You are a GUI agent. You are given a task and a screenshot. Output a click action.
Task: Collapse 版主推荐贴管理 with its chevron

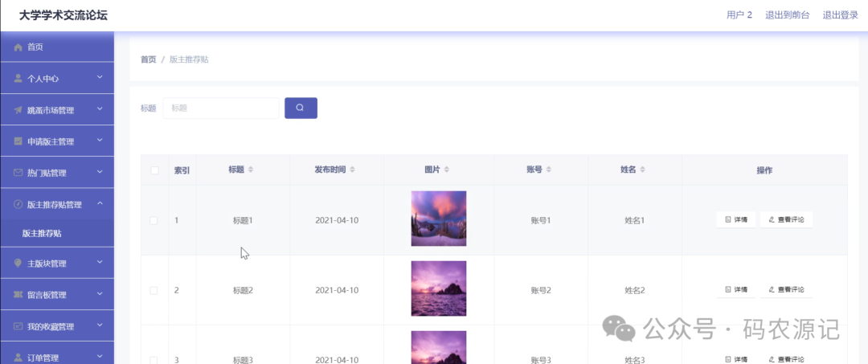coord(100,203)
